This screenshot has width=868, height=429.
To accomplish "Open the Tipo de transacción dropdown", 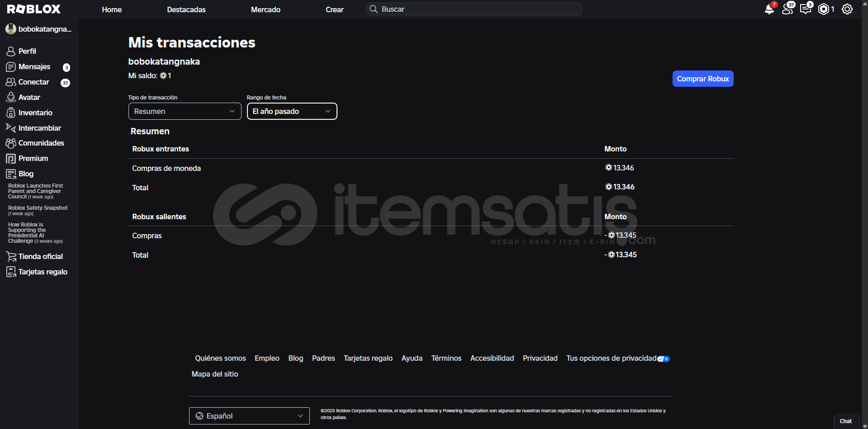I will [x=185, y=111].
